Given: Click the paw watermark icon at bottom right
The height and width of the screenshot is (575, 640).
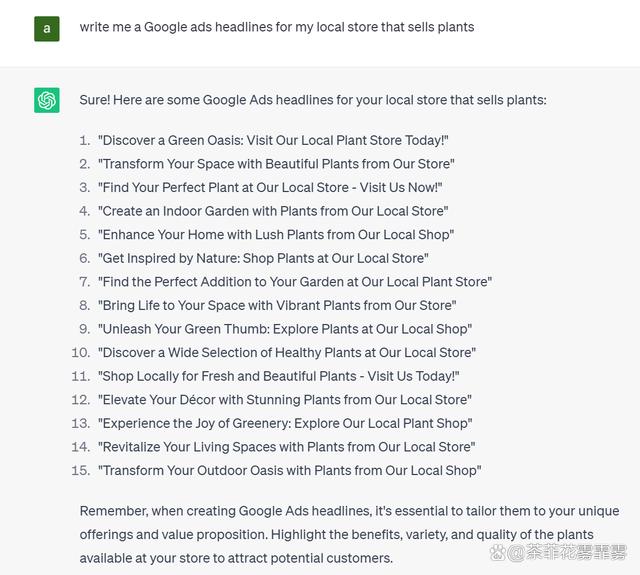Looking at the screenshot, I should (x=497, y=553).
